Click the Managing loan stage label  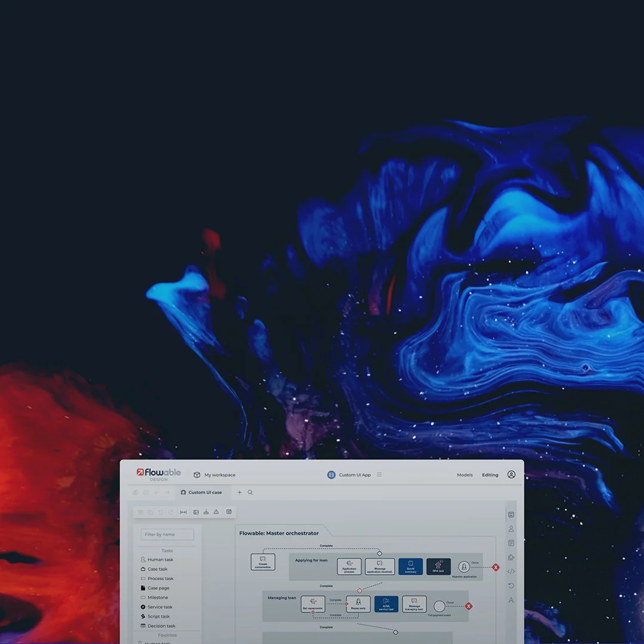coord(281,597)
